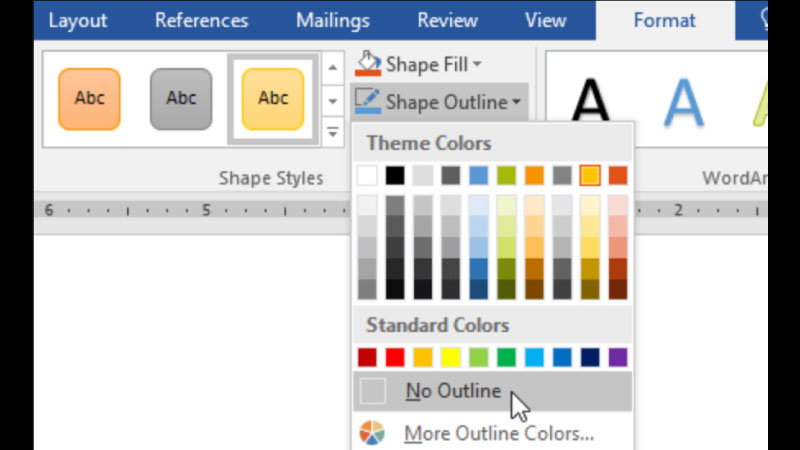Select the orange Abc shape style
Viewport: 800px width, 450px height.
[89, 99]
